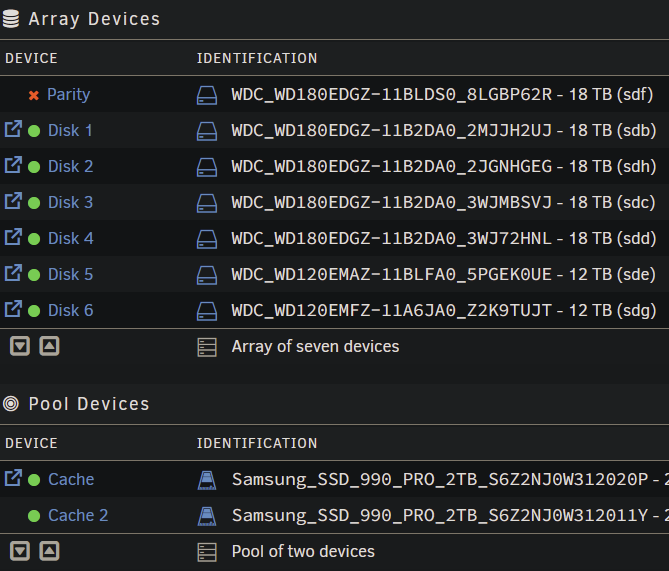The width and height of the screenshot is (669, 571).
Task: Click the pool summary list icon
Action: tap(207, 552)
